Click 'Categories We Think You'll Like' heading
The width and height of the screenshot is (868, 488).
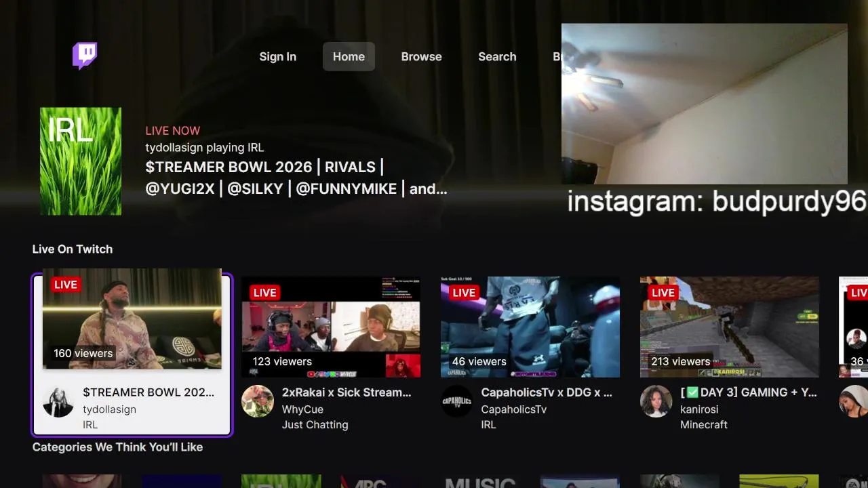tap(117, 447)
